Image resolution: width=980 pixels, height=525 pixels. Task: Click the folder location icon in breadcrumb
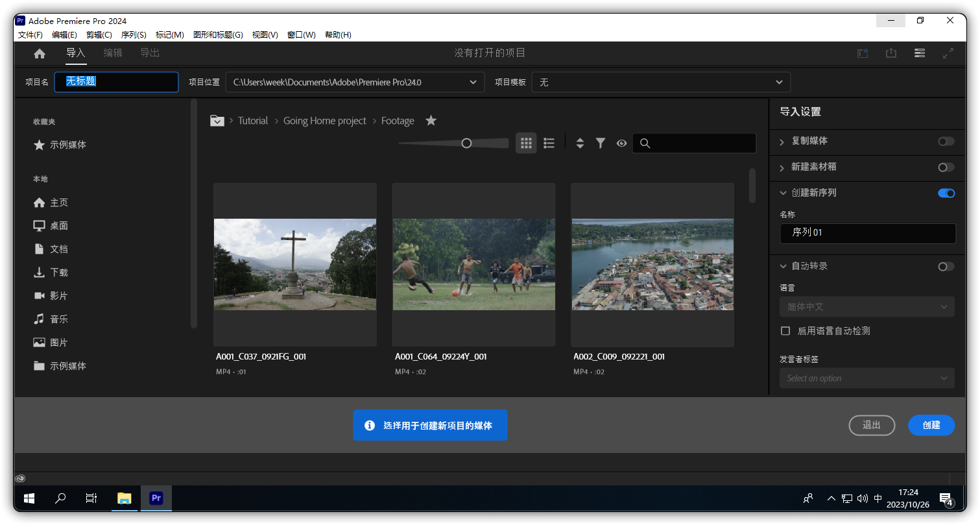point(217,121)
